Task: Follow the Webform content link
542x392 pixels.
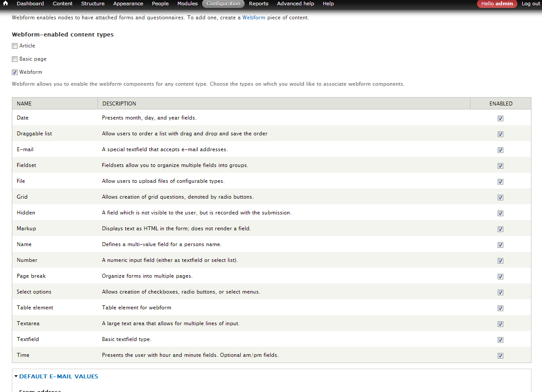Action: (254, 18)
